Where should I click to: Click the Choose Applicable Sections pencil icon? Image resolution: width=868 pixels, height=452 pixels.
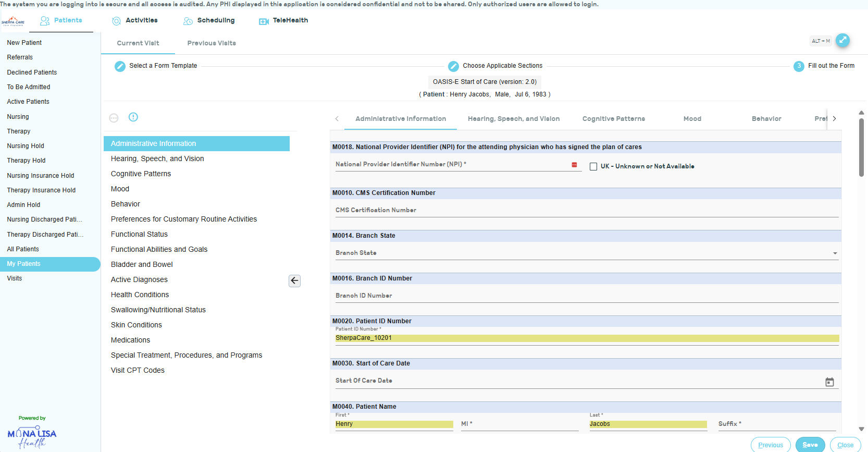pyautogui.click(x=453, y=66)
